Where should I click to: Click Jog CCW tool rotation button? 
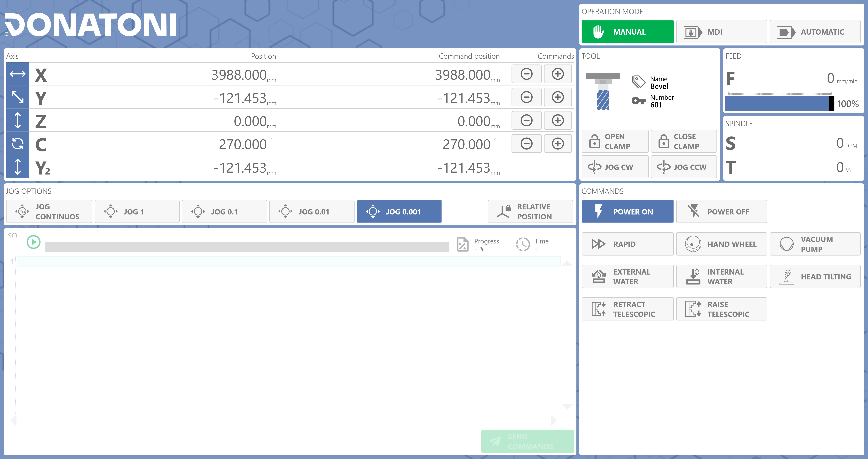pos(684,167)
